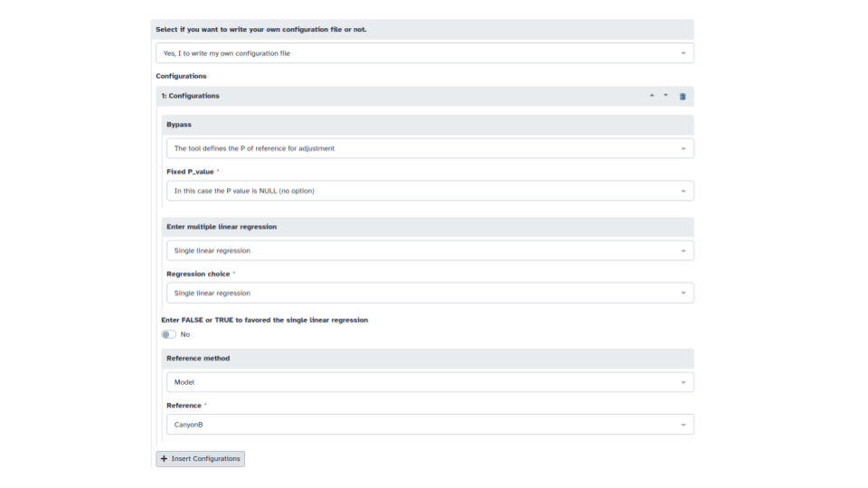Move the Configurations block down

[x=666, y=95]
